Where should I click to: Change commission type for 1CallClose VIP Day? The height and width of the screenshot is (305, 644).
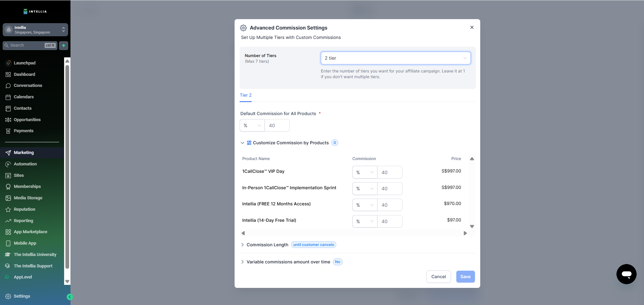(364, 172)
